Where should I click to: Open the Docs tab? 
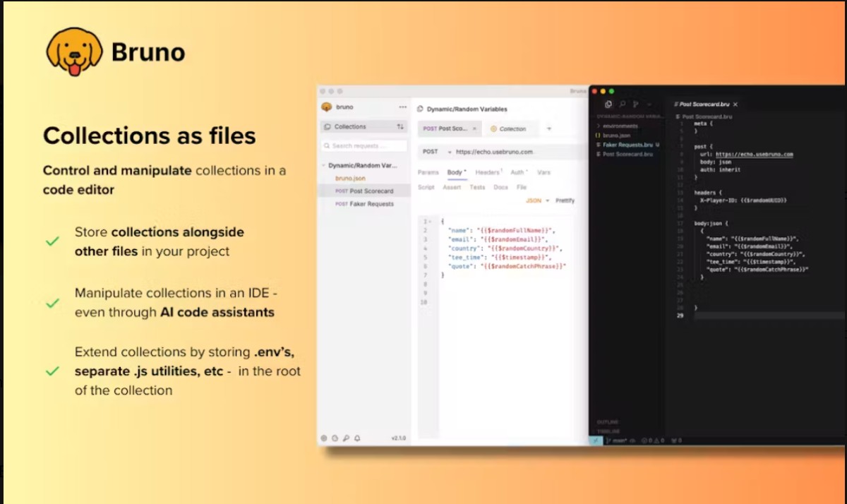click(x=500, y=187)
